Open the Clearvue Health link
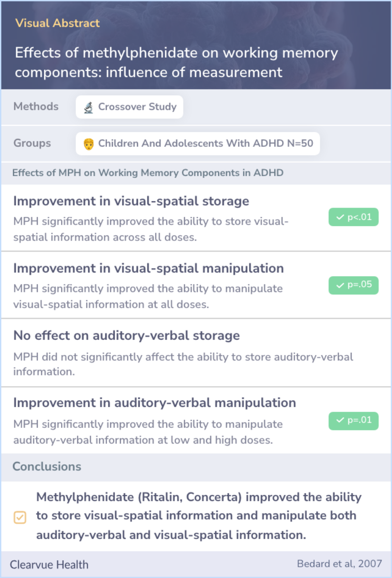Screen dimensions: 392x578 49,565
